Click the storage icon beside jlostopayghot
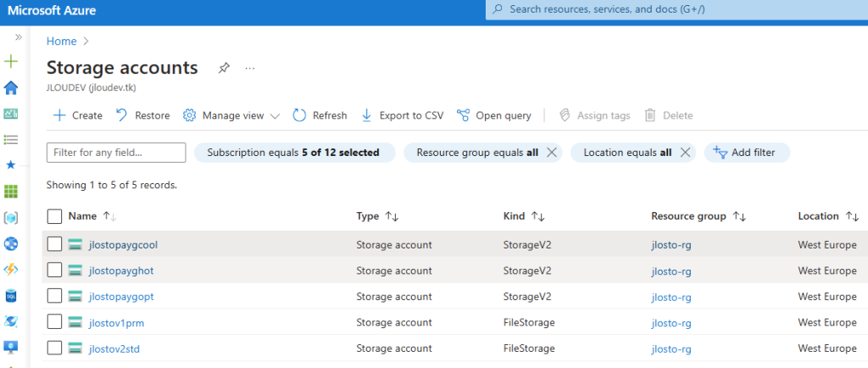 75,270
